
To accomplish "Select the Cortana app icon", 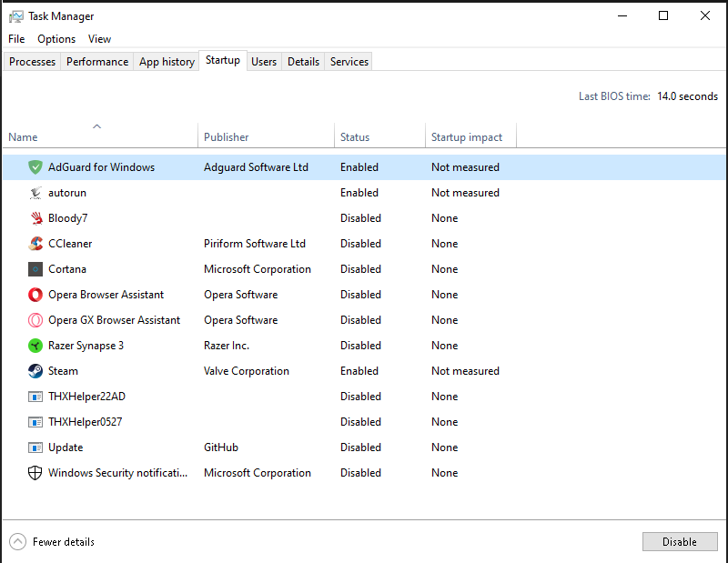I will click(35, 269).
